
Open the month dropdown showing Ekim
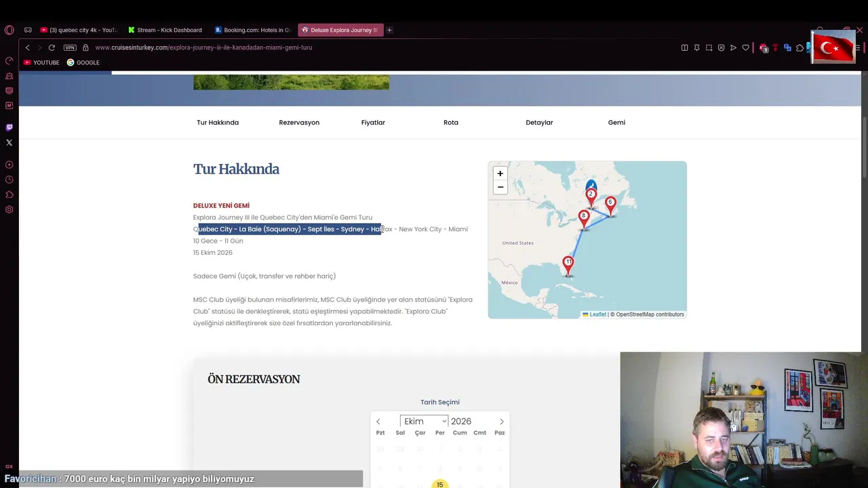[424, 421]
